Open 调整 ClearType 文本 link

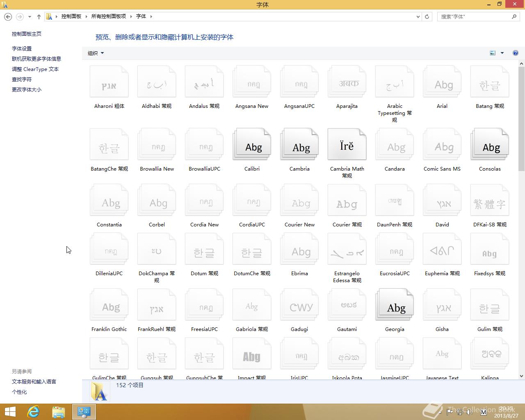(x=35, y=69)
